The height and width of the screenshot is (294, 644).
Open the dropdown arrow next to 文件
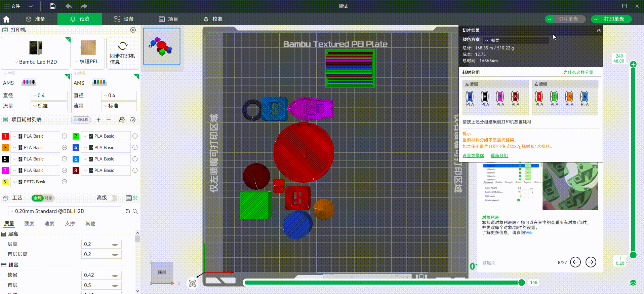(31, 6)
